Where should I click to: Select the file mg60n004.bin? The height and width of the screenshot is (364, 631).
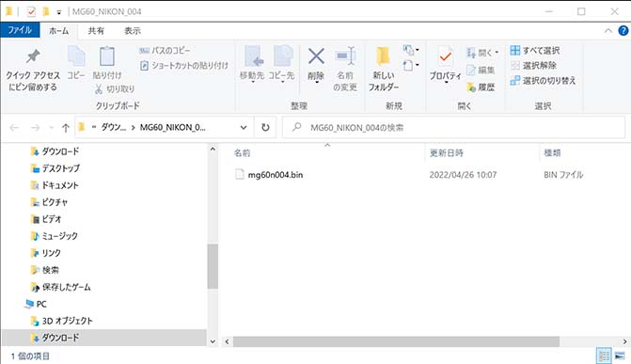(276, 175)
